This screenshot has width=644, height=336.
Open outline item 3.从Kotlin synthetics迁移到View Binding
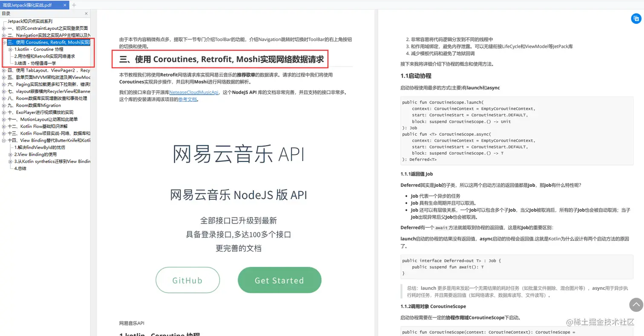tap(52, 162)
